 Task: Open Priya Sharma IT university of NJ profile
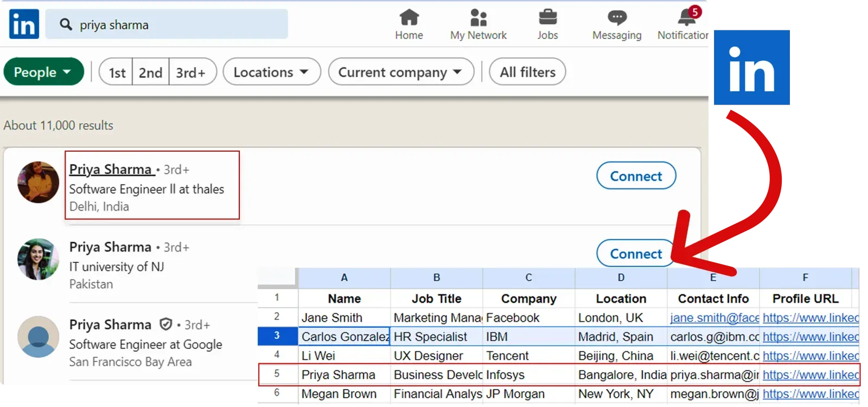111,247
